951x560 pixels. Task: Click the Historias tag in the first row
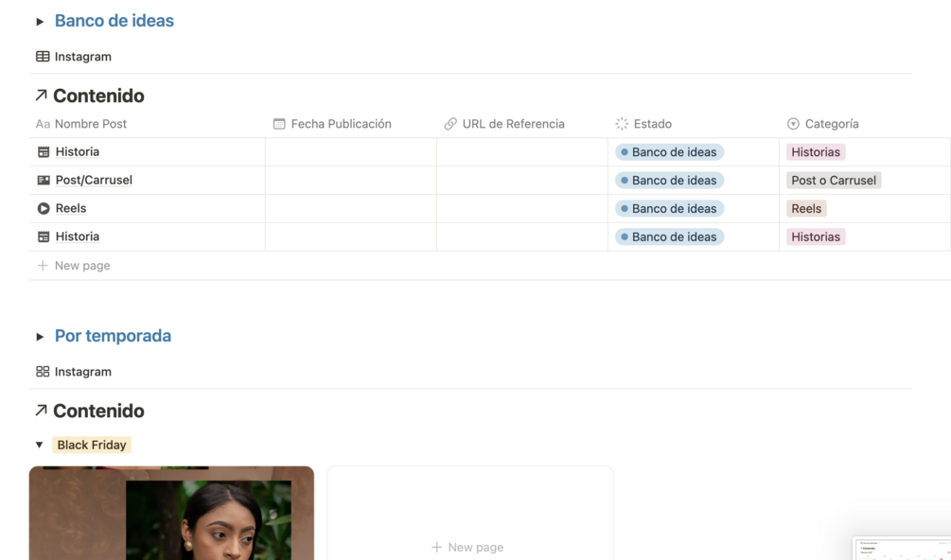[x=815, y=152]
